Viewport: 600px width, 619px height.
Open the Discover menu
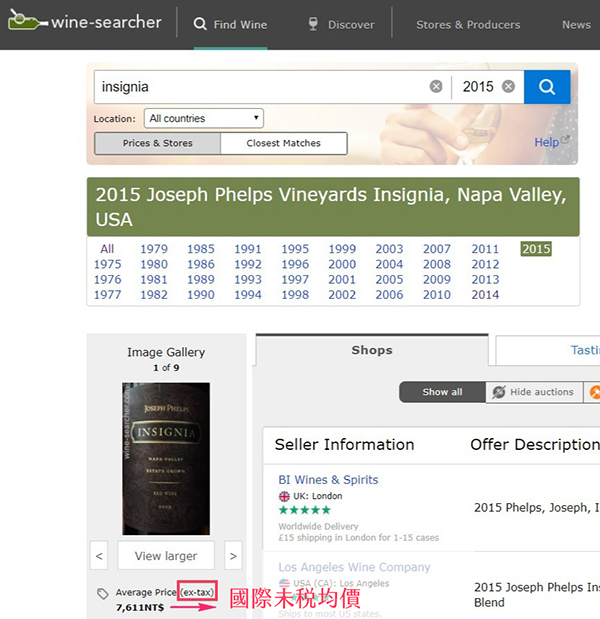tap(341, 24)
